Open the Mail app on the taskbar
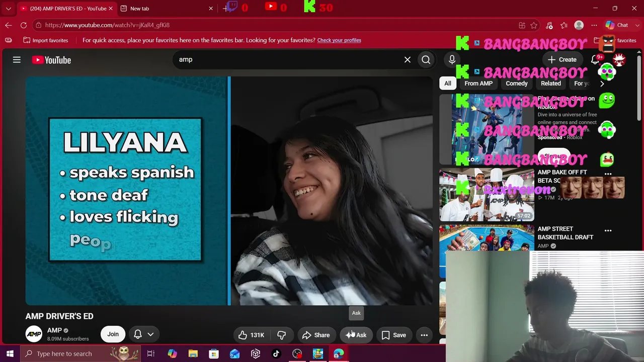 [x=234, y=353]
